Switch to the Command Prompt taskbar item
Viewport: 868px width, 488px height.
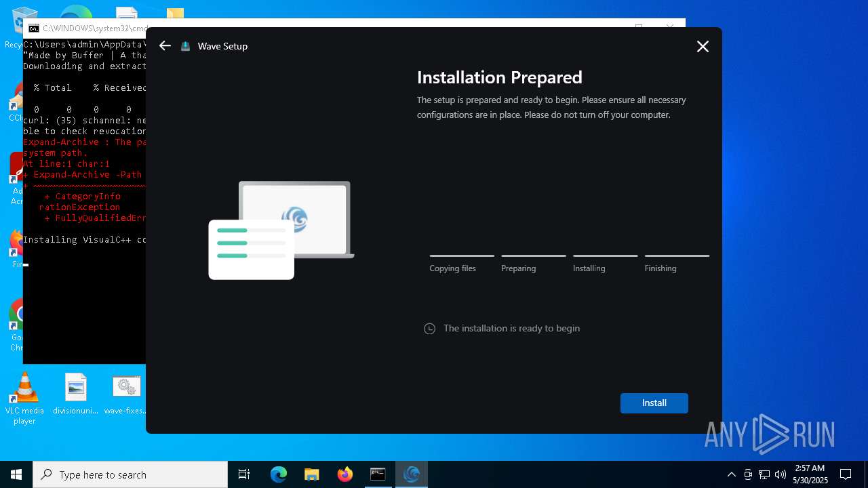(x=378, y=474)
